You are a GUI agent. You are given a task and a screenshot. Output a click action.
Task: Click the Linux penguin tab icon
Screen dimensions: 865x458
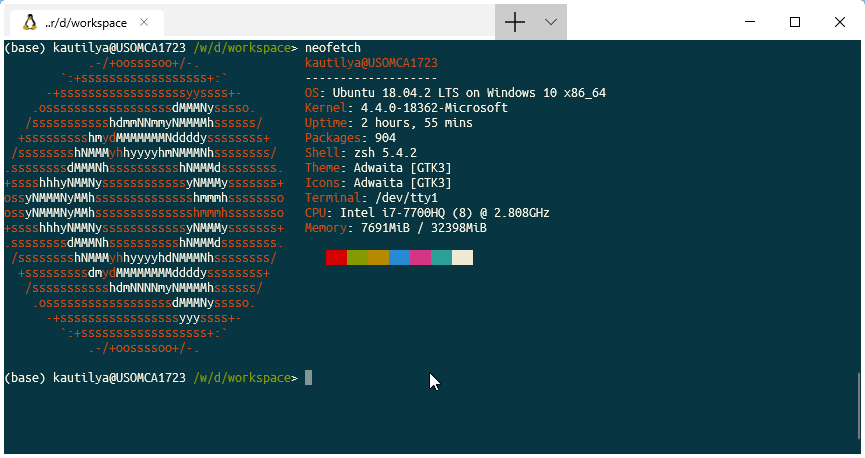click(x=30, y=23)
